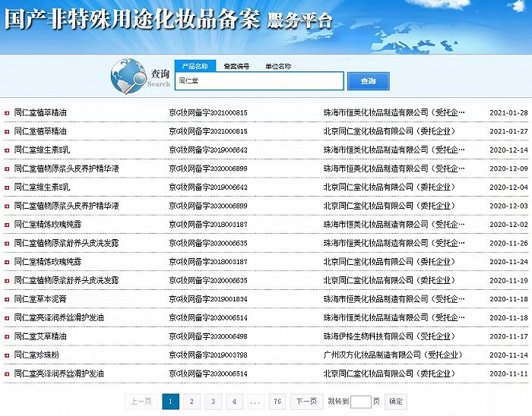Open 同仁堂维生素E乳 dated 2020-12-14
Image resolution: width=532 pixels, height=416 pixels.
(x=42, y=150)
